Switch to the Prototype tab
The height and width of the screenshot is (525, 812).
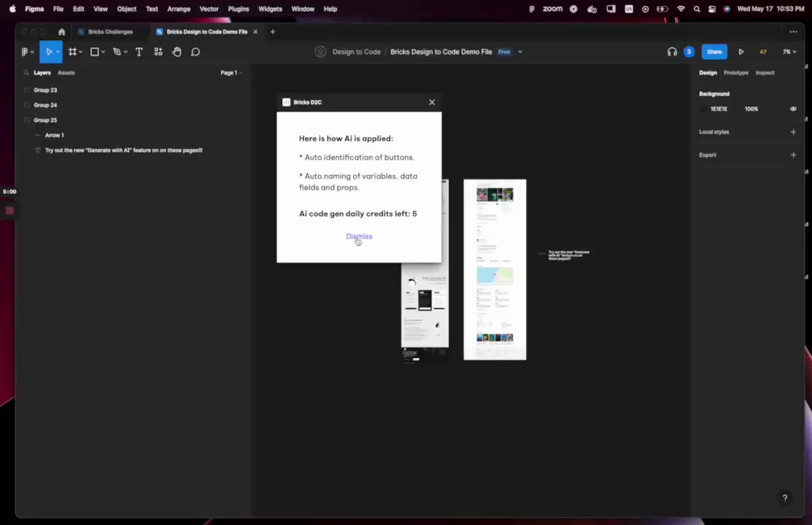(736, 73)
